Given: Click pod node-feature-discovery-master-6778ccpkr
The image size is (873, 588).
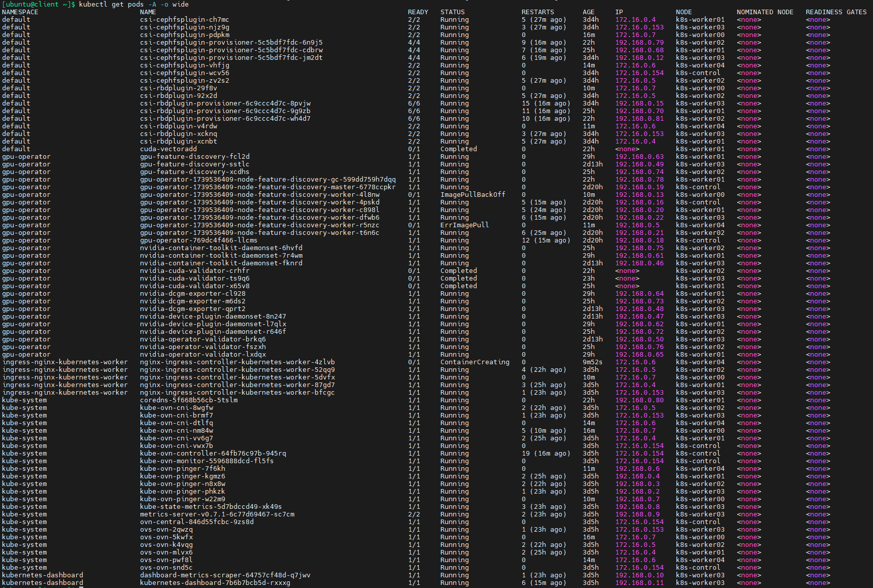Looking at the screenshot, I should point(267,187).
